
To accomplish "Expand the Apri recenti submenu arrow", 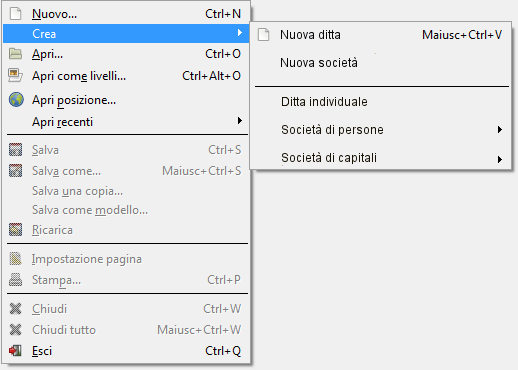I will coord(240,120).
